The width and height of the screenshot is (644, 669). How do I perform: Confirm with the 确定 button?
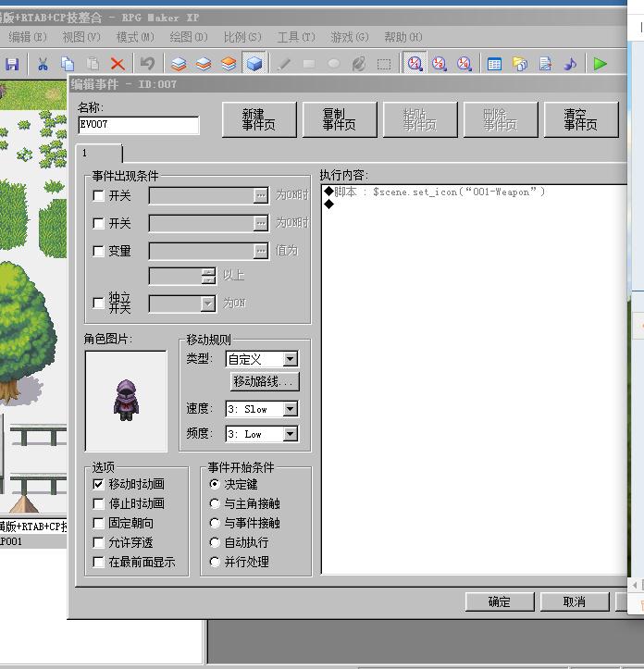click(x=500, y=601)
